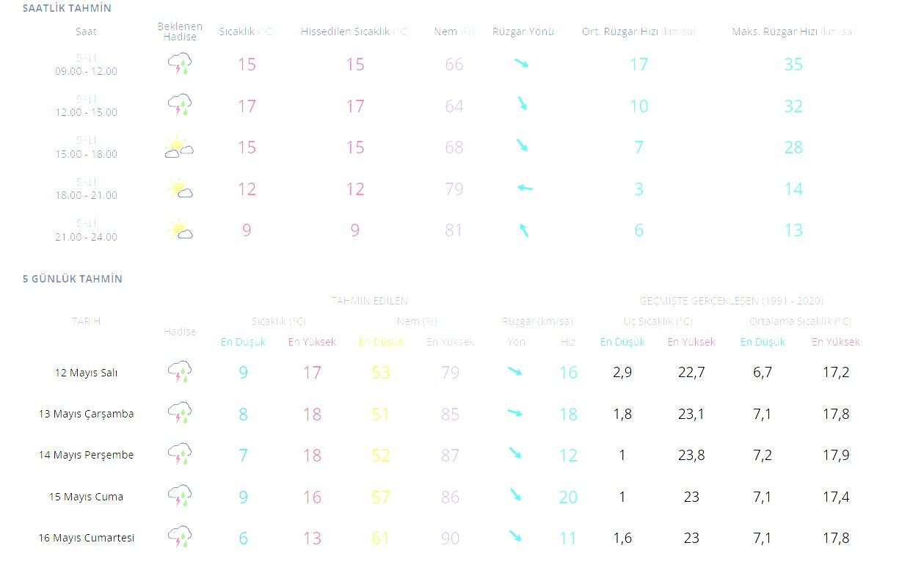The image size is (924, 562).
Task: Click the 13 Mayıs Çarşamba date label
Action: (86, 414)
